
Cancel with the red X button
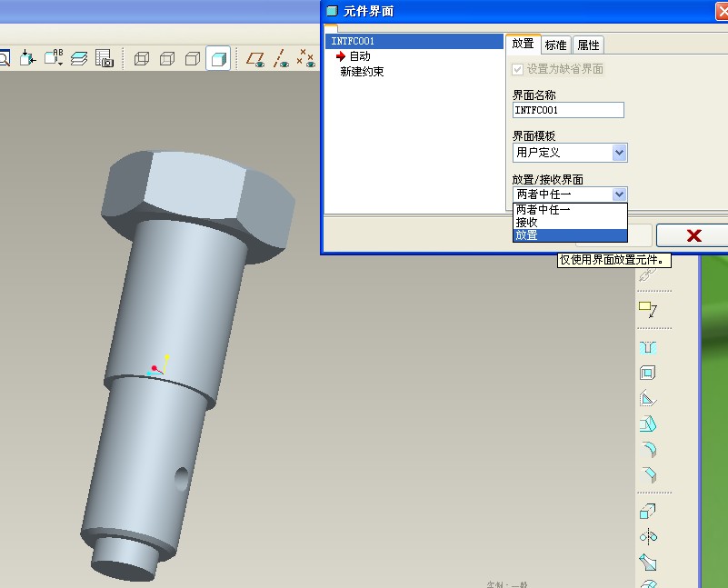coord(693,235)
